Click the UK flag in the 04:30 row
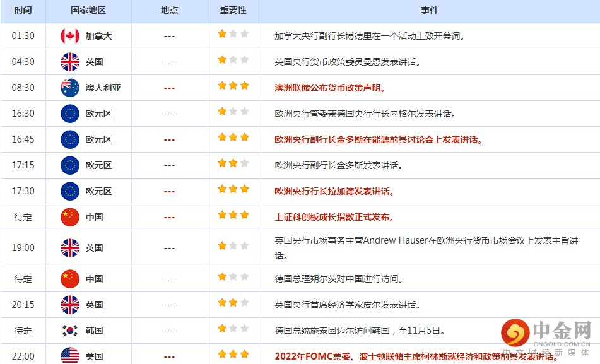The width and height of the screenshot is (600, 364). coord(69,62)
